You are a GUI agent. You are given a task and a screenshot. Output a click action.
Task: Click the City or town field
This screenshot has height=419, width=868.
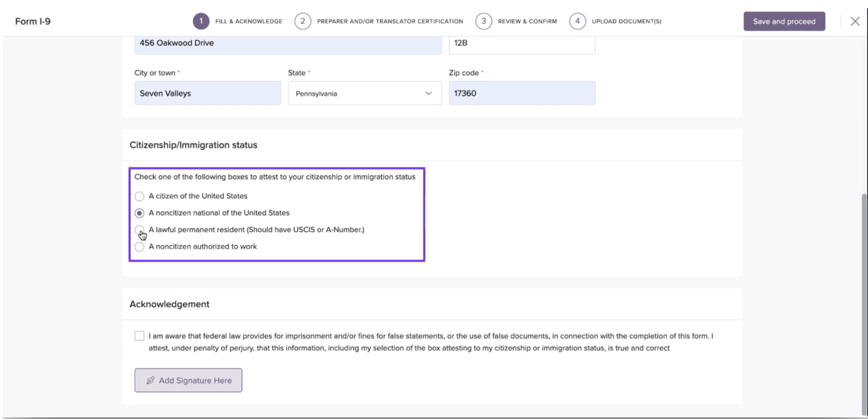click(x=207, y=93)
